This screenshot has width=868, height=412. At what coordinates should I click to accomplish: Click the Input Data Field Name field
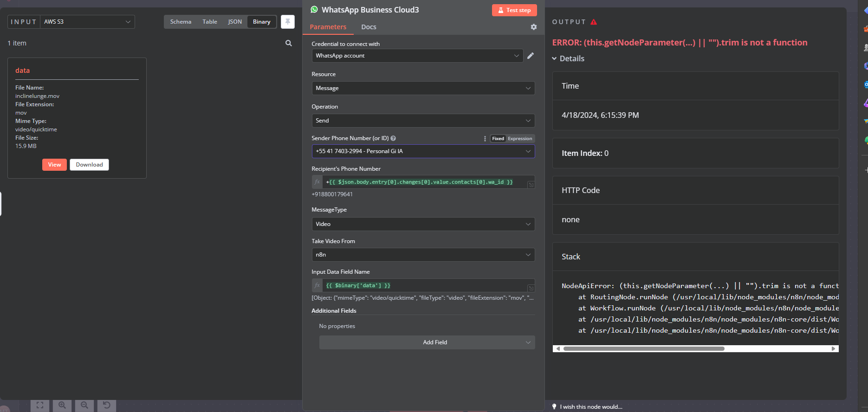(x=425, y=285)
